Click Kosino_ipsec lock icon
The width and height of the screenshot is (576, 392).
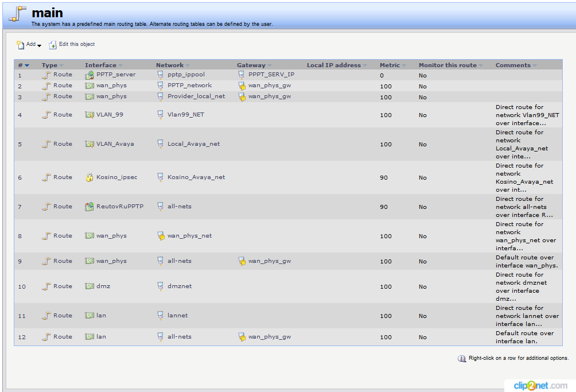[89, 177]
